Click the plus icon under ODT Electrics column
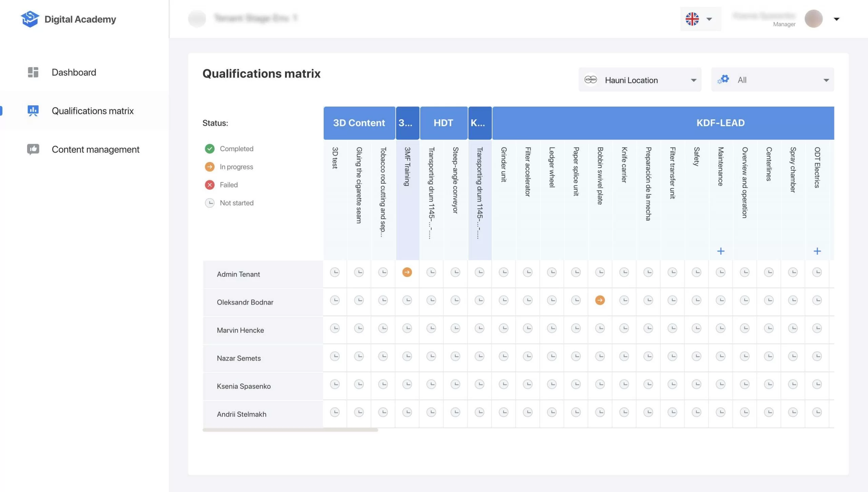 [817, 251]
